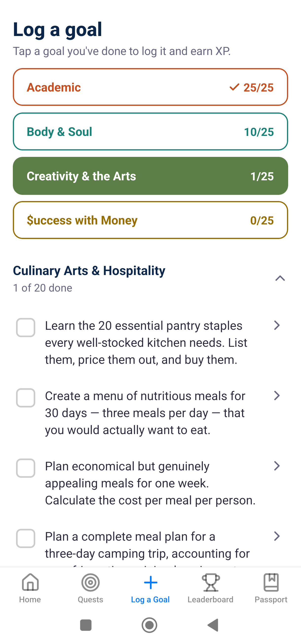Open details chevron for 30-day menu goal
The width and height of the screenshot is (301, 644).
click(x=277, y=395)
